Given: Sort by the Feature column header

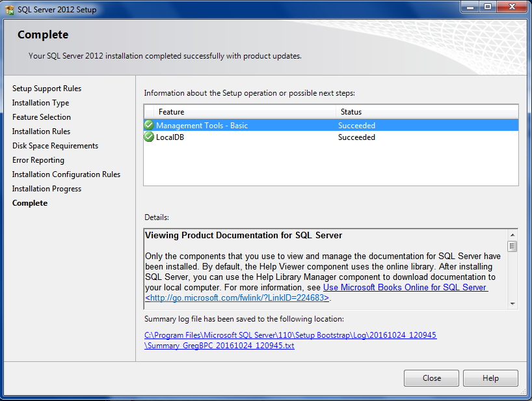Looking at the screenshot, I should (245, 112).
